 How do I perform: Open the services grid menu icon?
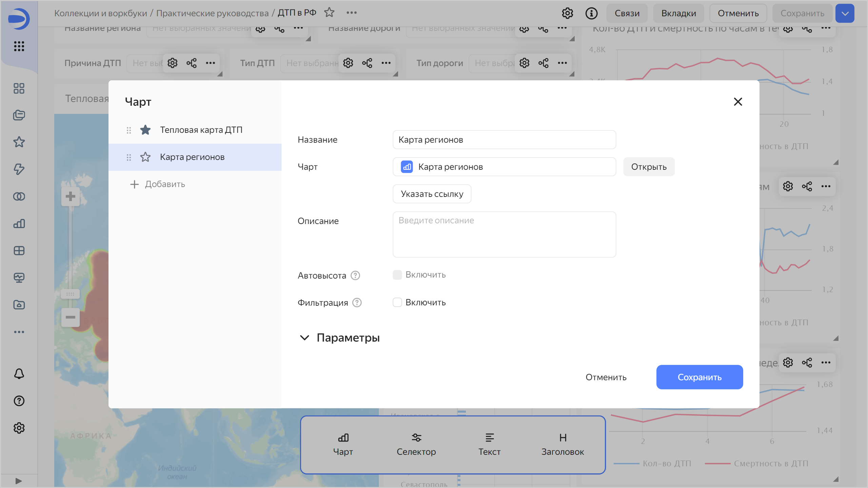[19, 46]
